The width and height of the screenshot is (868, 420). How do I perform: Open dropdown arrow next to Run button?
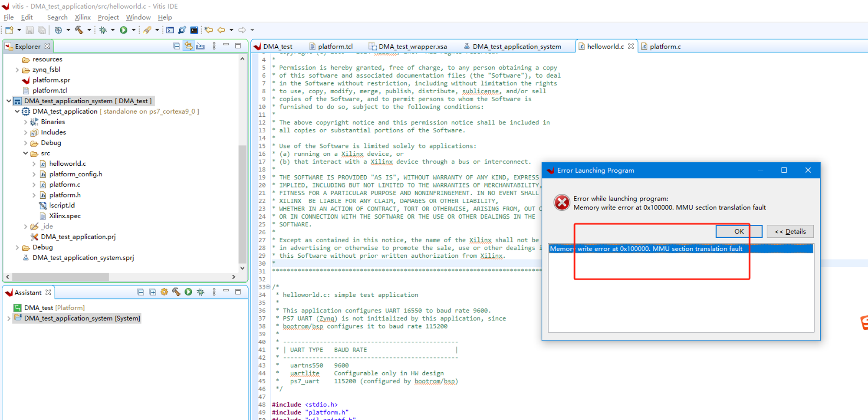(134, 30)
